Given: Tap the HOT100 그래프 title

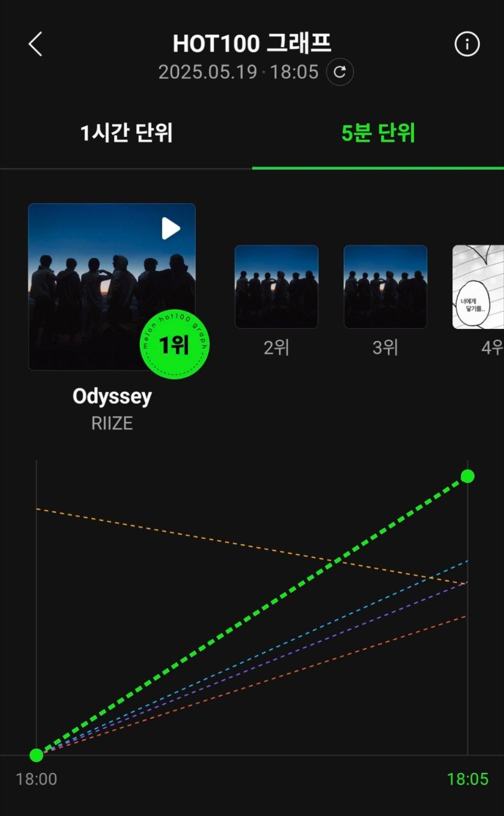Looking at the screenshot, I should (x=252, y=43).
